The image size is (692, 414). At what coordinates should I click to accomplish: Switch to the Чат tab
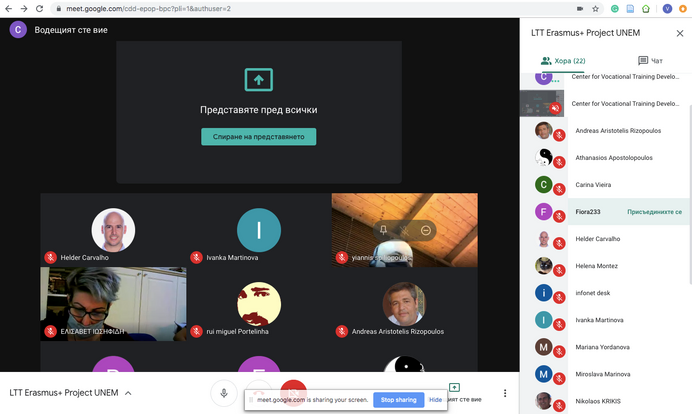pyautogui.click(x=651, y=61)
